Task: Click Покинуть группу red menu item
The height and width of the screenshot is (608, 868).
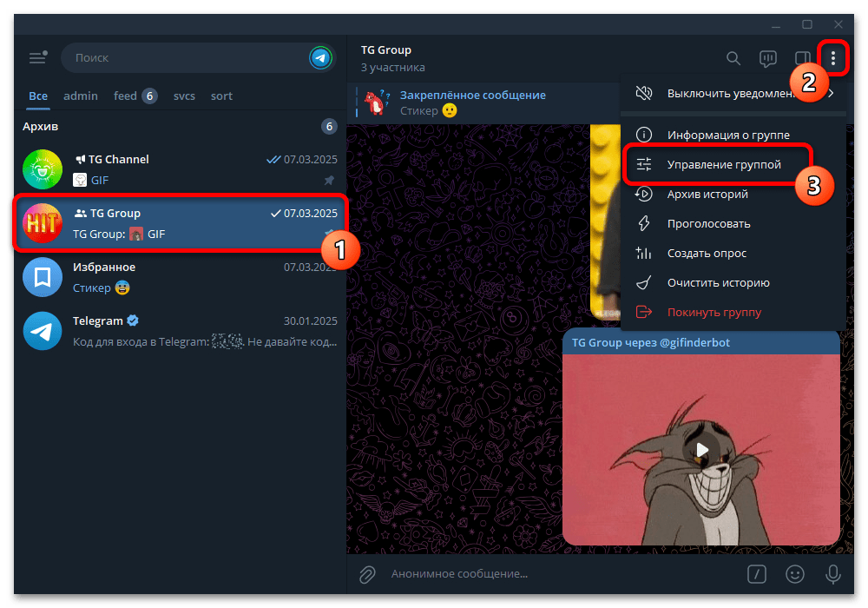Action: (733, 313)
